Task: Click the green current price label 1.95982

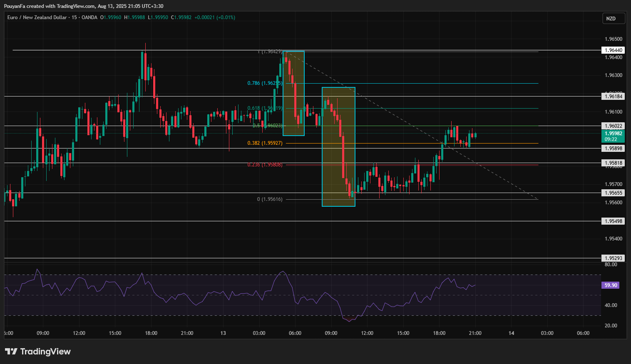Action: point(614,134)
